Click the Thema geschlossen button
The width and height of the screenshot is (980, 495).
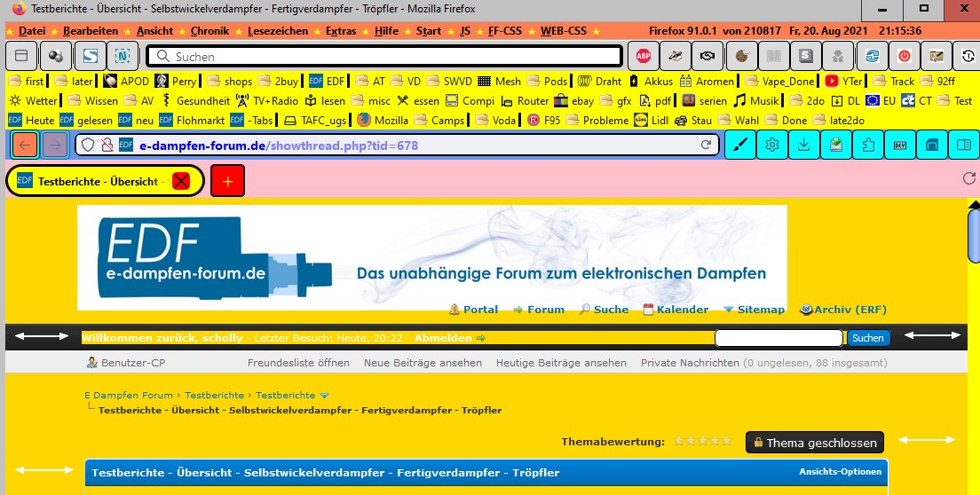point(815,443)
